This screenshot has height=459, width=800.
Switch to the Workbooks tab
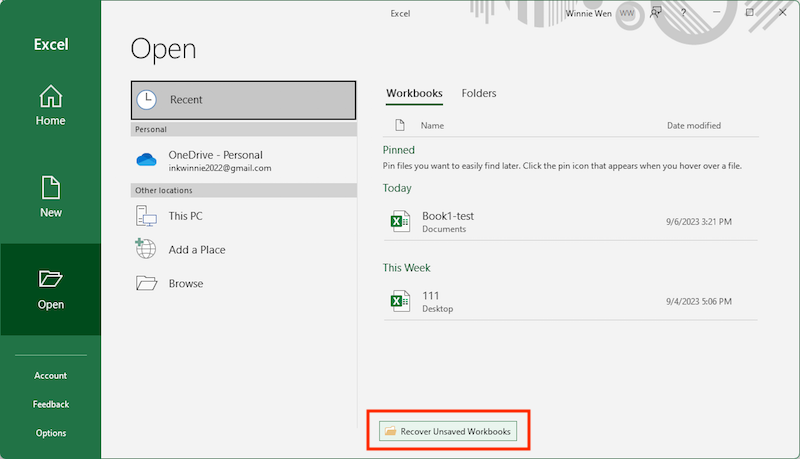coord(414,93)
